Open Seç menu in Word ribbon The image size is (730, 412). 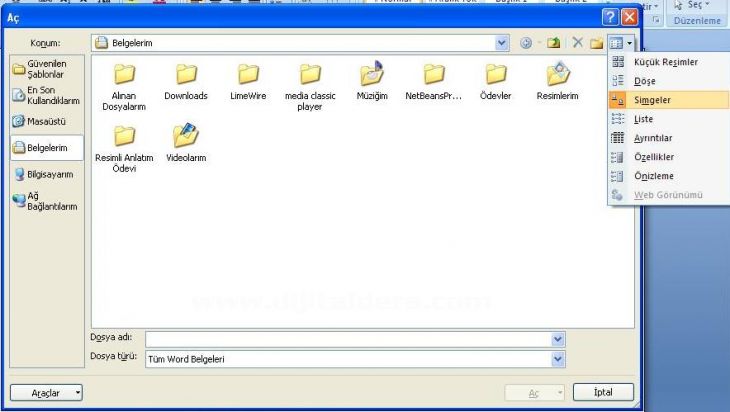pos(691,5)
